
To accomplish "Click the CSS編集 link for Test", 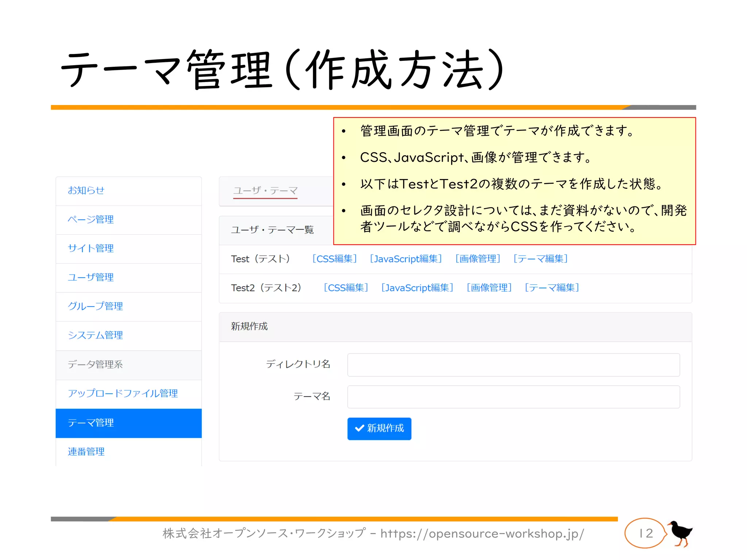I will point(334,259).
